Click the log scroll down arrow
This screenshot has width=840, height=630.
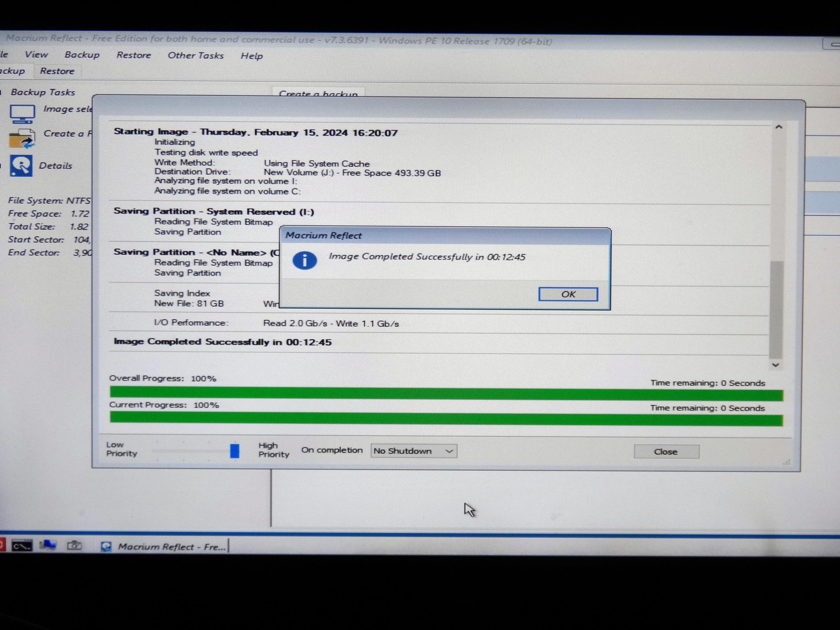click(x=776, y=365)
